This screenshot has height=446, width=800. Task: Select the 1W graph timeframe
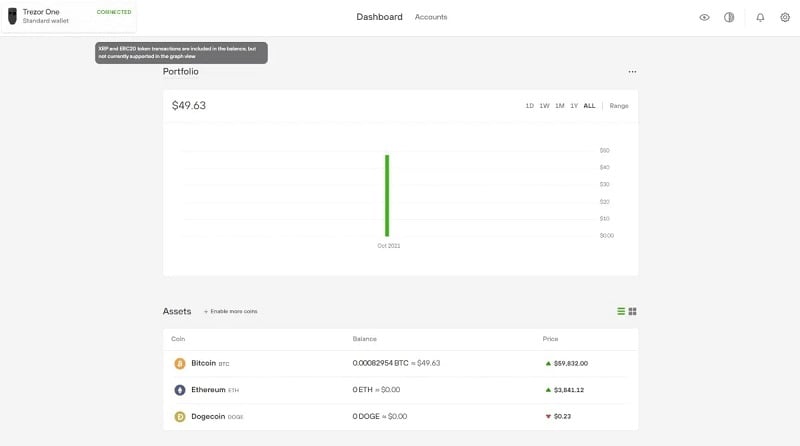(x=544, y=106)
